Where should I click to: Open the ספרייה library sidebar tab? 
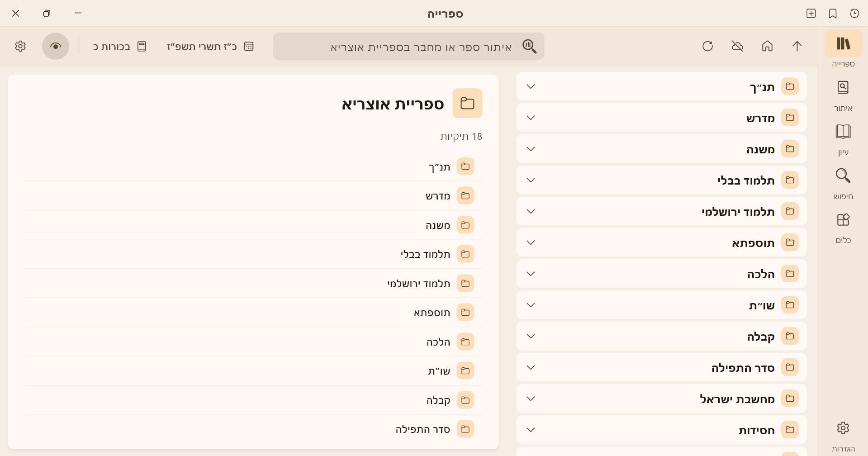[843, 50]
